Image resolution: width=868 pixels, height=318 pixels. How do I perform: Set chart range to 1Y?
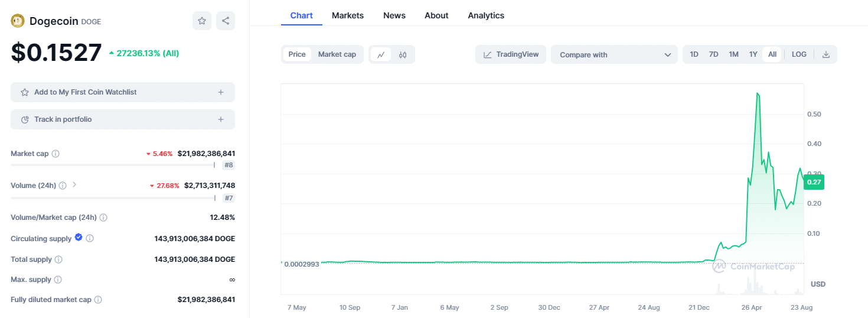[x=753, y=54]
